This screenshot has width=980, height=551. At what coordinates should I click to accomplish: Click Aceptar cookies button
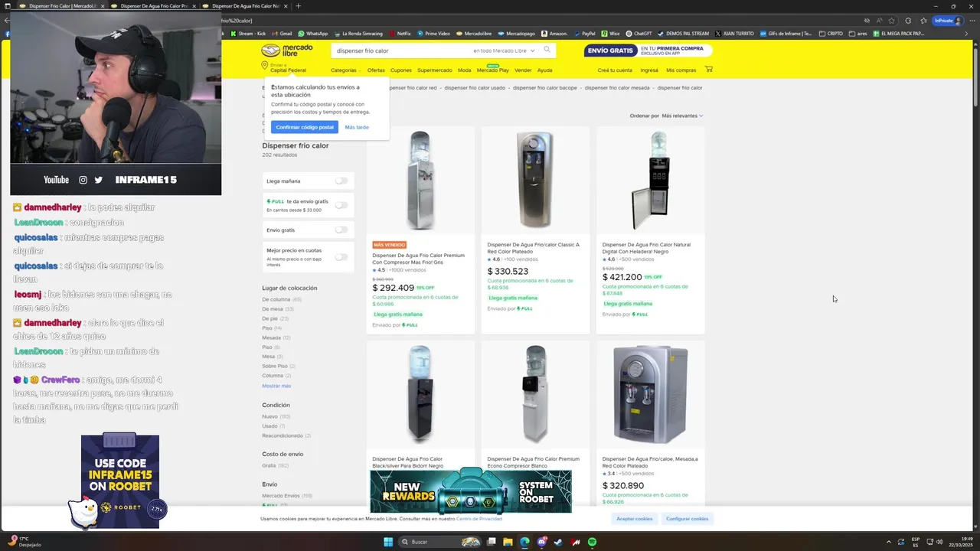point(635,519)
